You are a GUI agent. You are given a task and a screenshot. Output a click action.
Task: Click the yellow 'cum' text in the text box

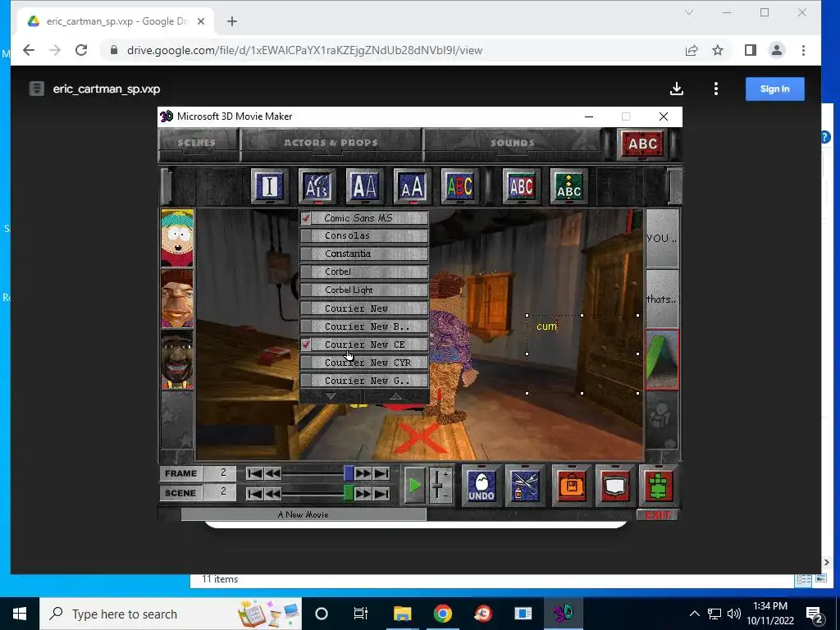tap(547, 326)
